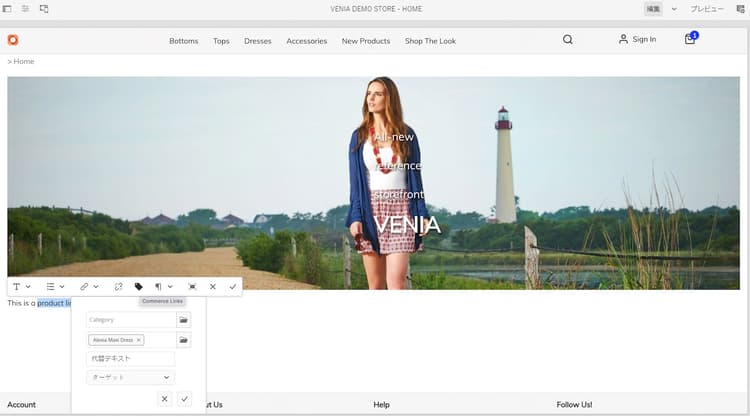Open the paragraph format pilcrow tool

(x=158, y=286)
